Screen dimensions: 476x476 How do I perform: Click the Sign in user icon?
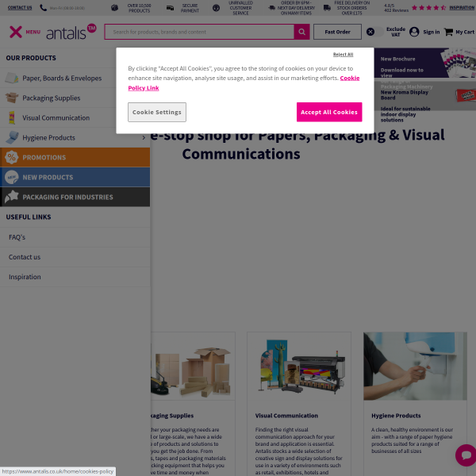(x=414, y=32)
